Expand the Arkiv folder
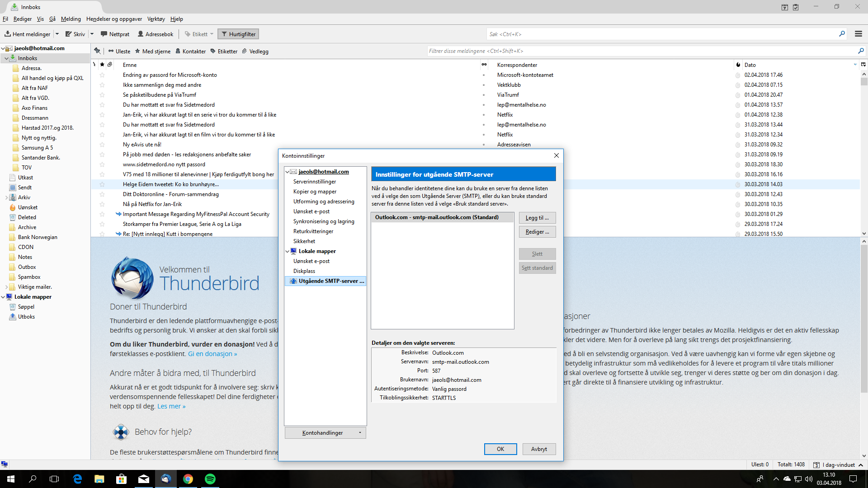 tap(6, 197)
